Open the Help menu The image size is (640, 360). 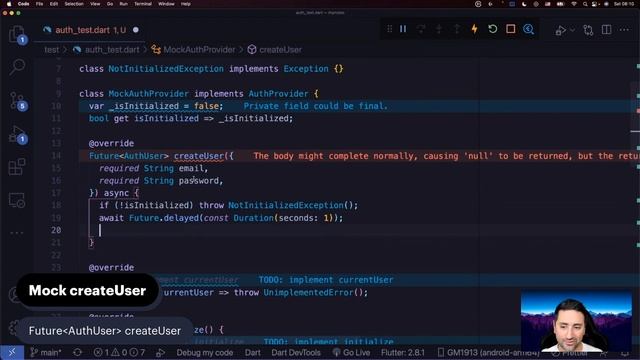[186, 4]
